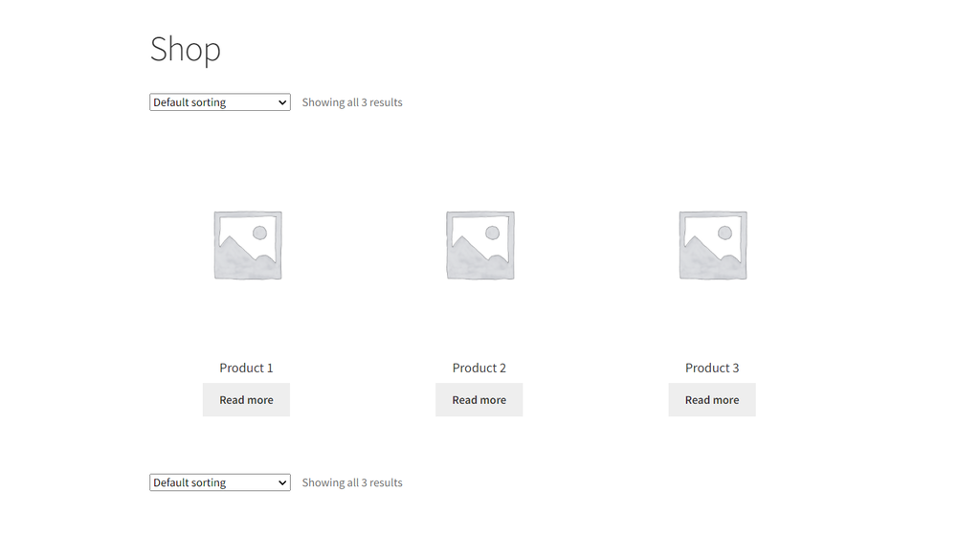Click Read more under Product 1
This screenshot has width=980, height=559.
[246, 399]
